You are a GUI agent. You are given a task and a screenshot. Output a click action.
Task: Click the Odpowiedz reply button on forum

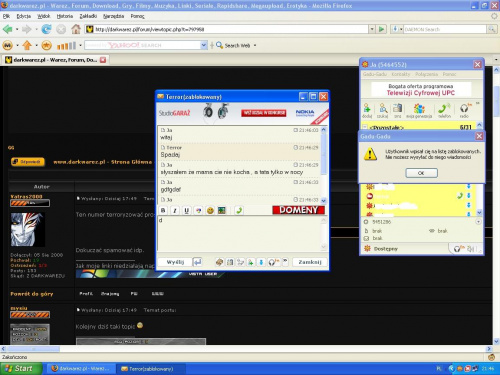tap(28, 162)
